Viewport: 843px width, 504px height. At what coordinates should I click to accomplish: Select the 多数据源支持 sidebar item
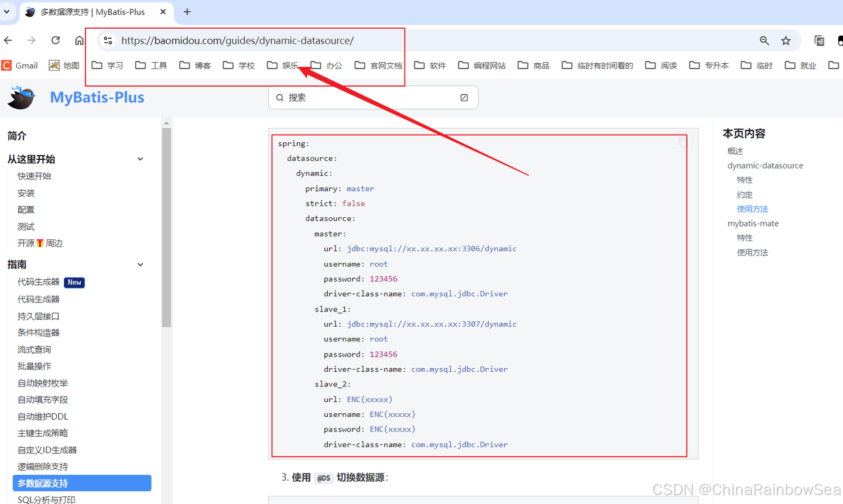click(82, 483)
